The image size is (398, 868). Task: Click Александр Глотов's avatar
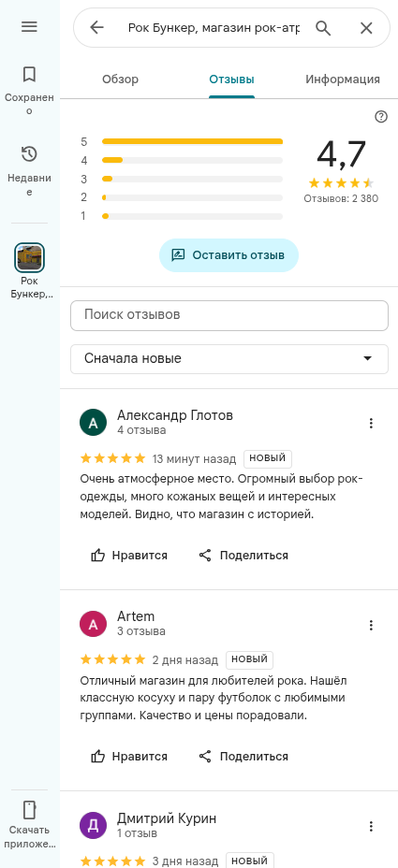[94, 424]
